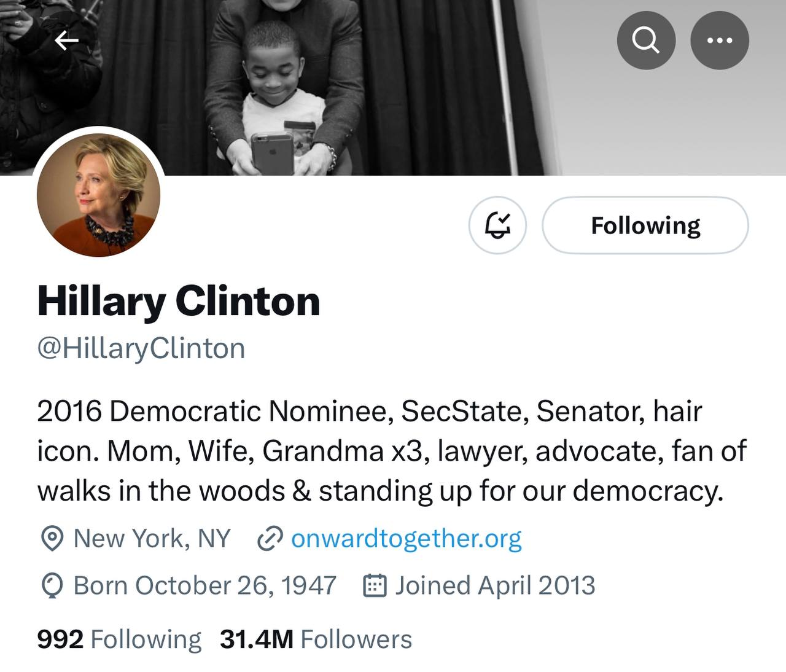Click the chain link icon beside the website

tap(269, 539)
